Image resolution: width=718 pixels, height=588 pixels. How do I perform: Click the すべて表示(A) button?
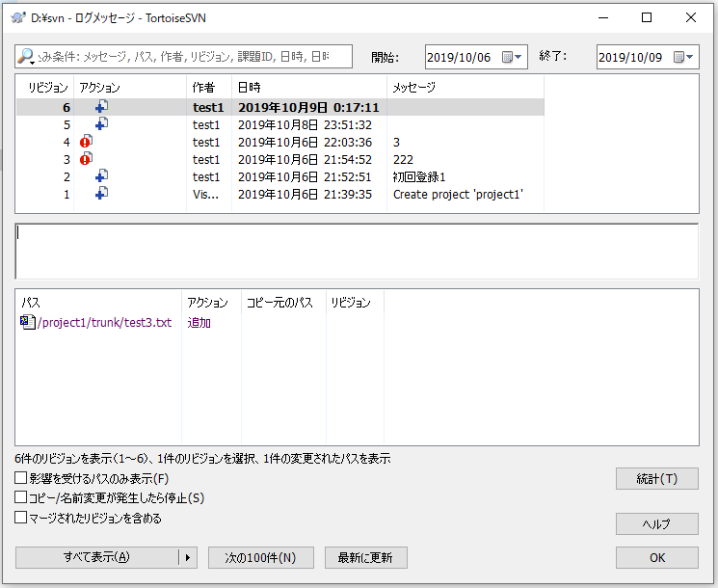96,557
